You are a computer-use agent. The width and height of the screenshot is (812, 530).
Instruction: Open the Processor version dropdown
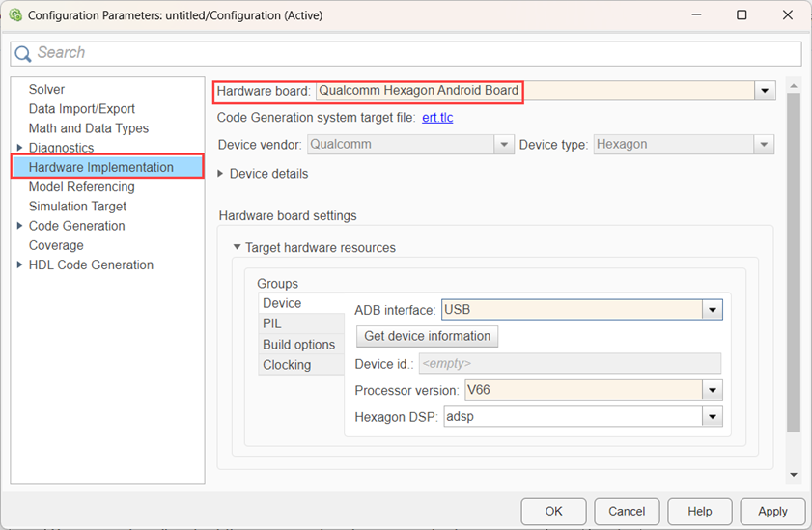[713, 391]
